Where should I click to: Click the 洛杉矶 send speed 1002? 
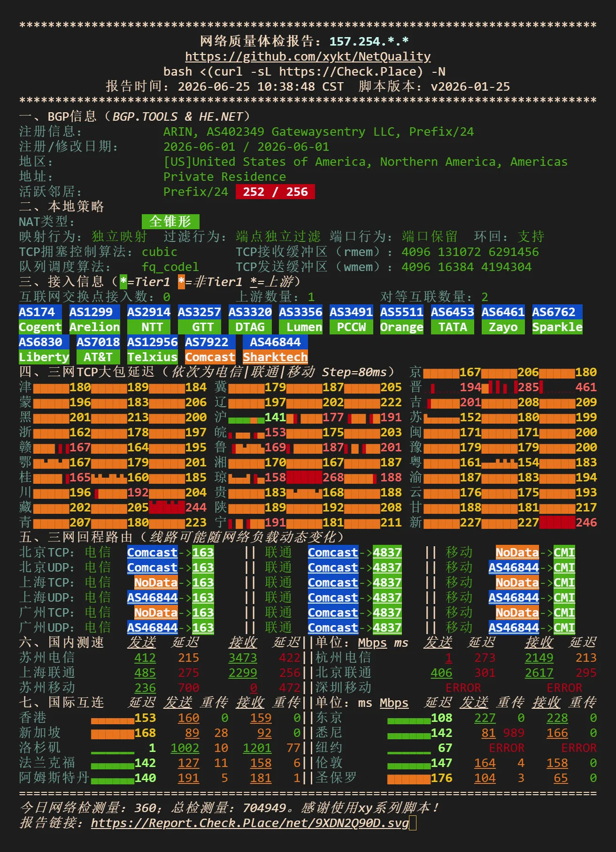coord(185,748)
